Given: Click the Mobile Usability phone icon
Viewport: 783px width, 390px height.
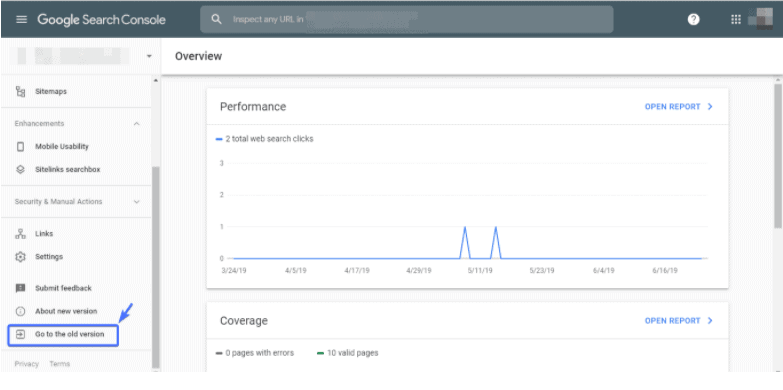Looking at the screenshot, I should point(20,147).
